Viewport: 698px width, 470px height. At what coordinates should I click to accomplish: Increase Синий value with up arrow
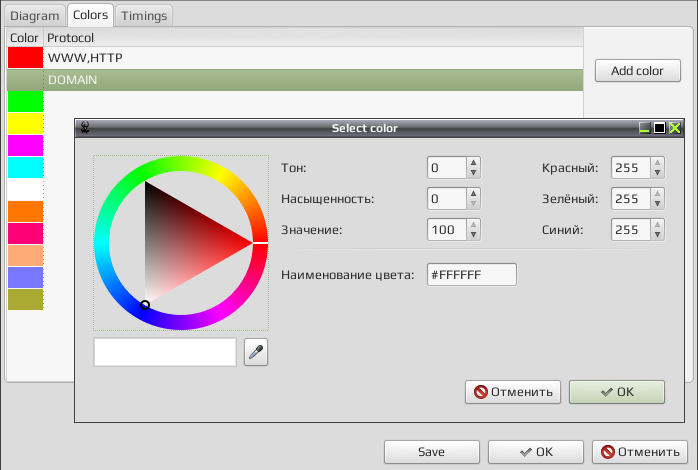click(657, 224)
